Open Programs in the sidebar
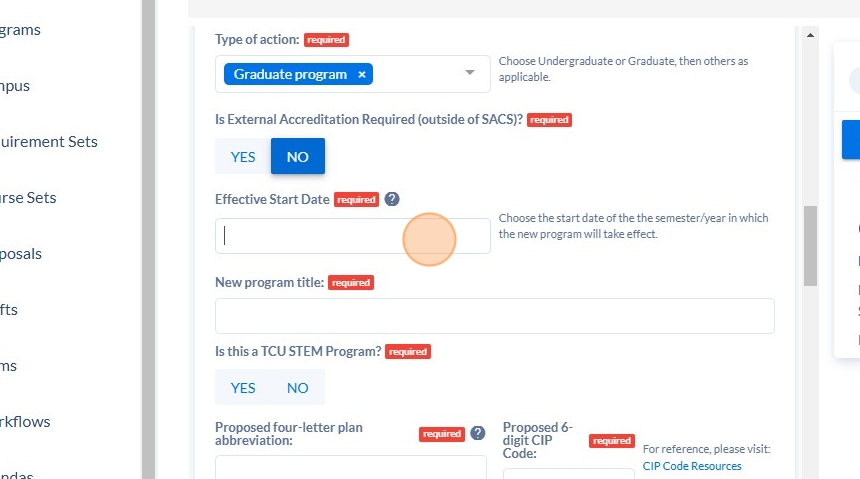Viewport: 860px width, 479px height. click(x=20, y=30)
